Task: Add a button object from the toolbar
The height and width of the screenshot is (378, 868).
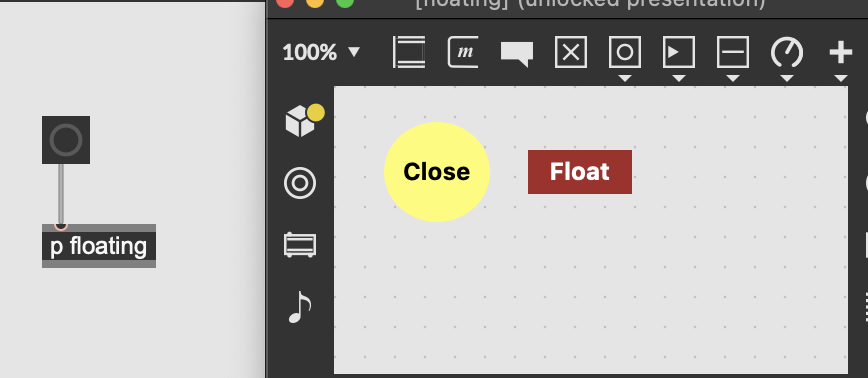Action: 625,53
